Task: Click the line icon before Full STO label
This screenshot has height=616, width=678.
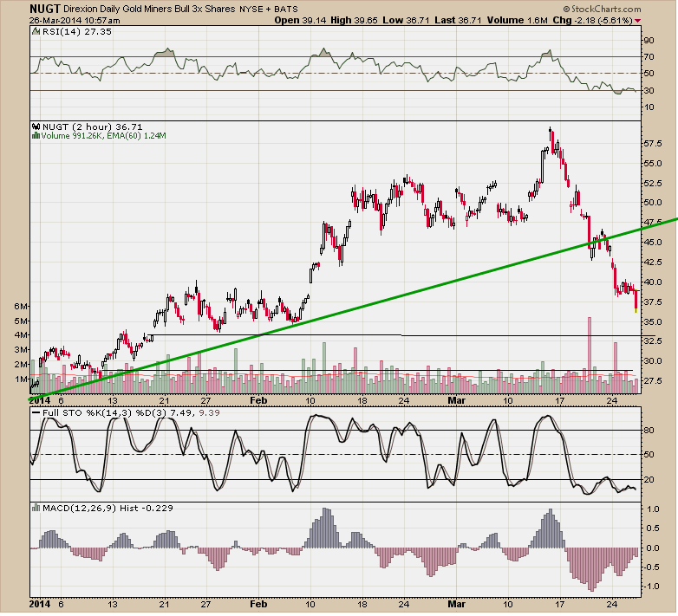Action: 36,413
